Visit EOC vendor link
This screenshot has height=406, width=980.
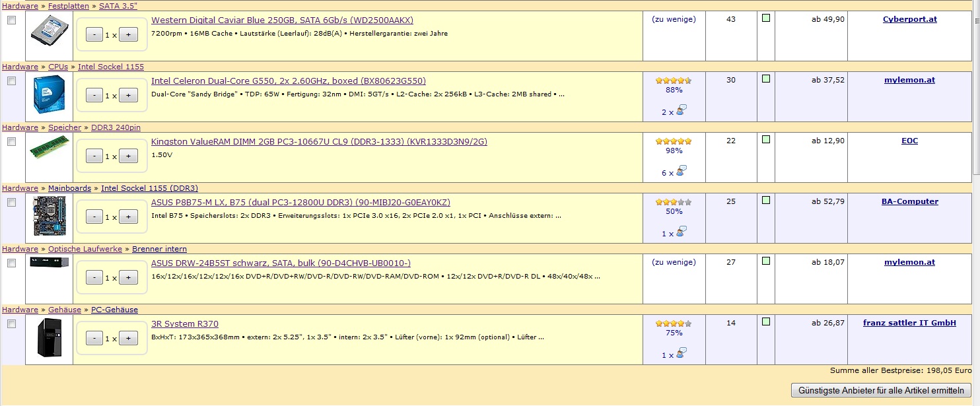click(910, 141)
